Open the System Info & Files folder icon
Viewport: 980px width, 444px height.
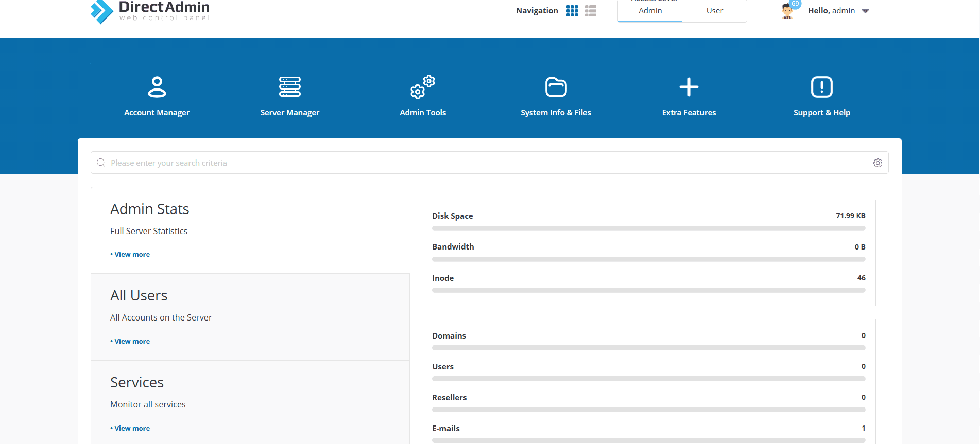pyautogui.click(x=556, y=87)
